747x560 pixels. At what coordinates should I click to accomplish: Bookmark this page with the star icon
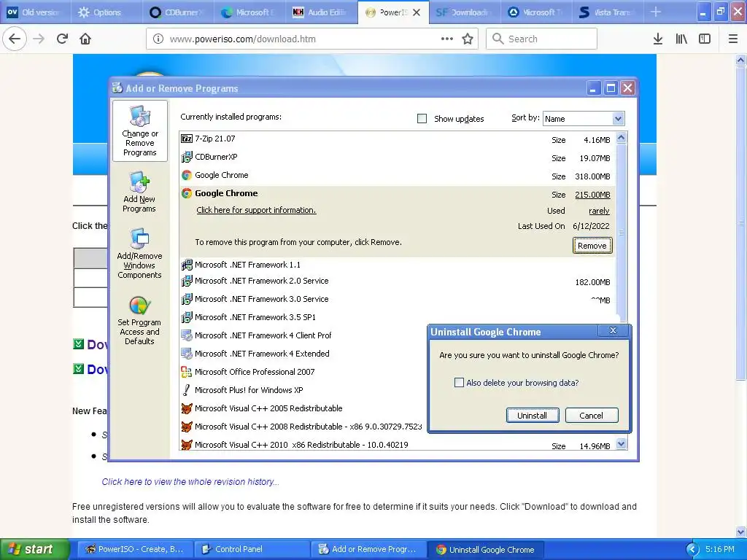(x=468, y=39)
